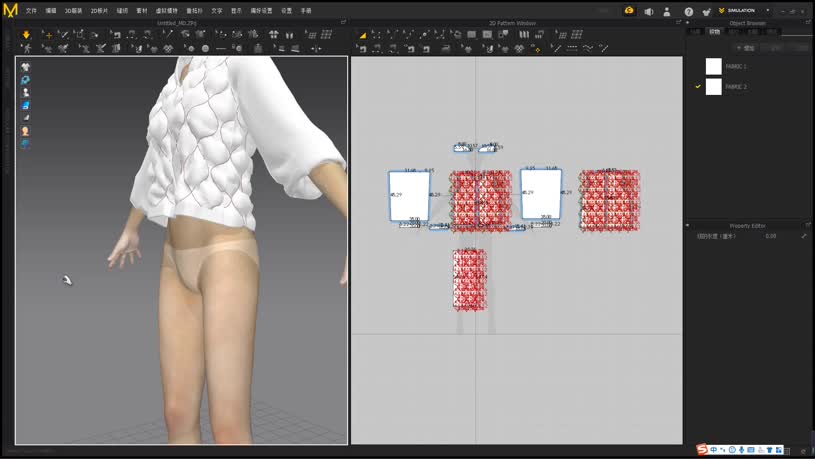Image resolution: width=815 pixels, height=459 pixels.
Task: Open the orange cloud service icon
Action: 629,10
